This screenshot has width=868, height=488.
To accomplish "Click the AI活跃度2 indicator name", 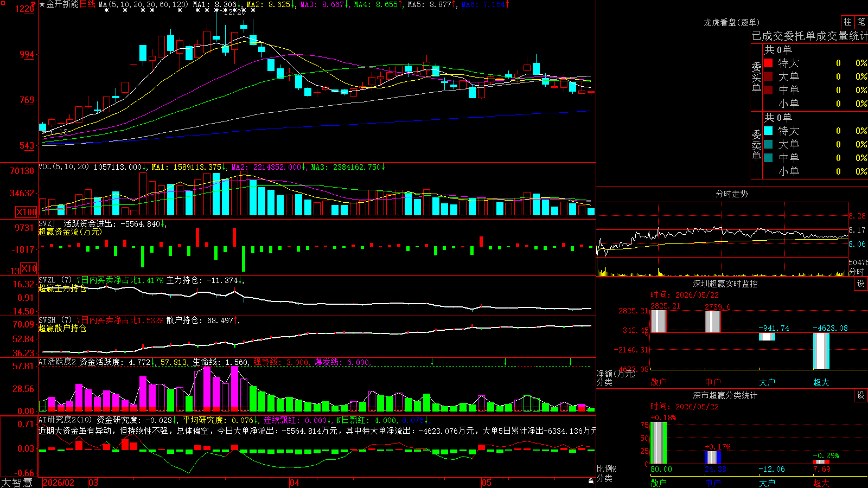I will (x=57, y=362).
